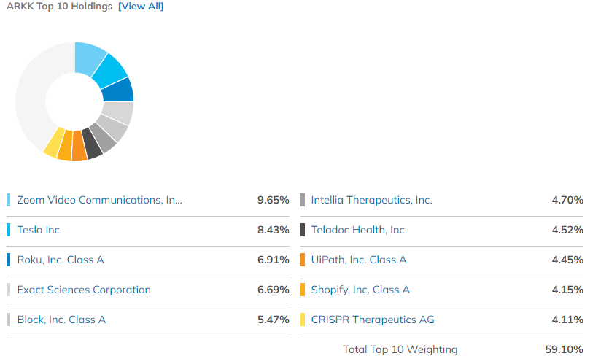The width and height of the screenshot is (609, 364).
Task: Open Teladoc Health, Inc. link
Action: point(359,230)
